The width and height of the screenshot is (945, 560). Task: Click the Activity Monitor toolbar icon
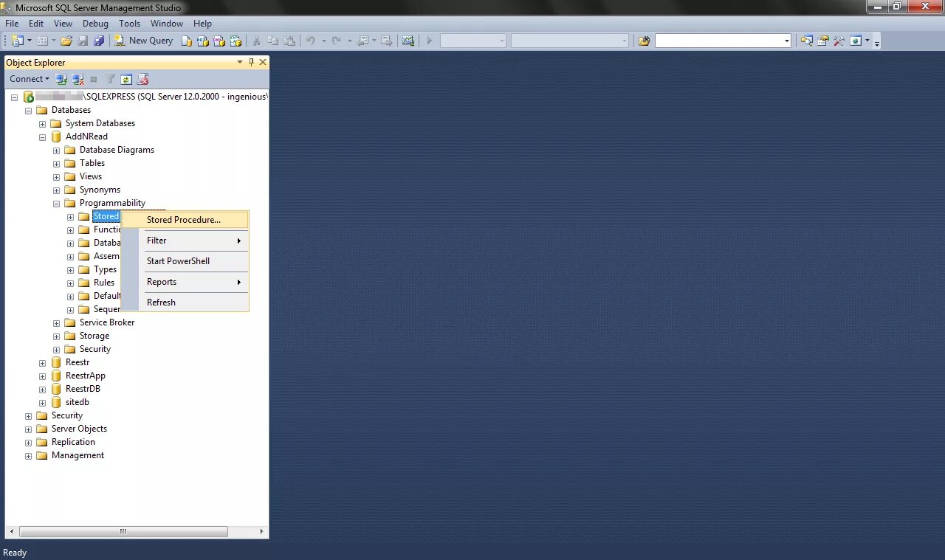pyautogui.click(x=408, y=41)
